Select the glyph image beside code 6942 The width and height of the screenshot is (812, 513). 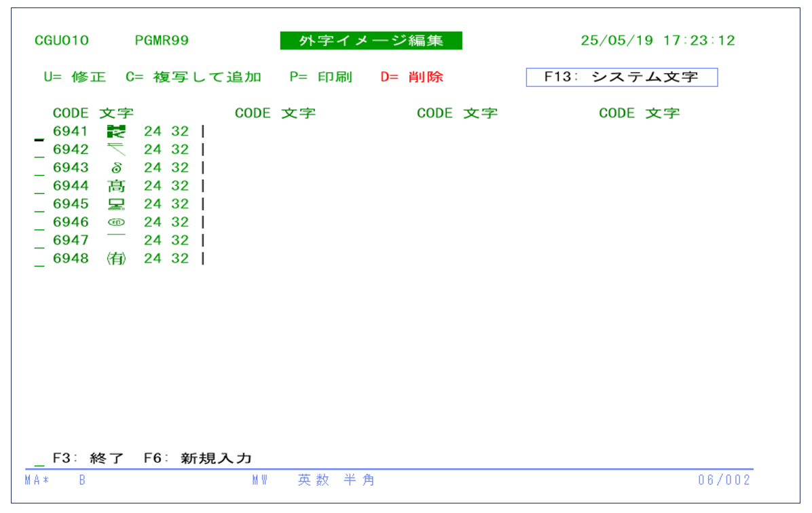(x=116, y=149)
